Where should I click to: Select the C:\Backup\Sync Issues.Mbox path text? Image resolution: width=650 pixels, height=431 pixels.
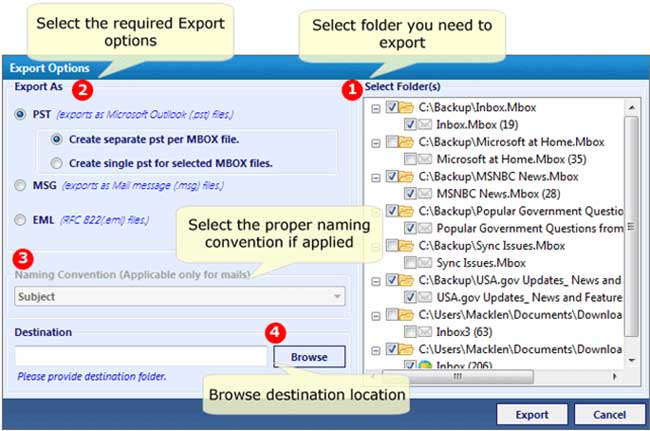tap(492, 245)
